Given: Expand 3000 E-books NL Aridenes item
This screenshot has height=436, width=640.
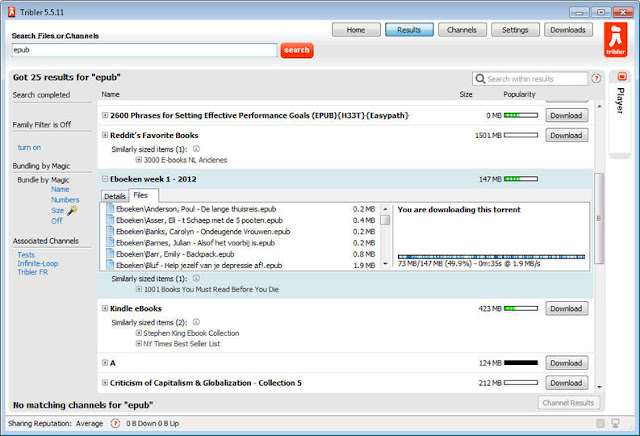Looking at the screenshot, I should click(139, 160).
